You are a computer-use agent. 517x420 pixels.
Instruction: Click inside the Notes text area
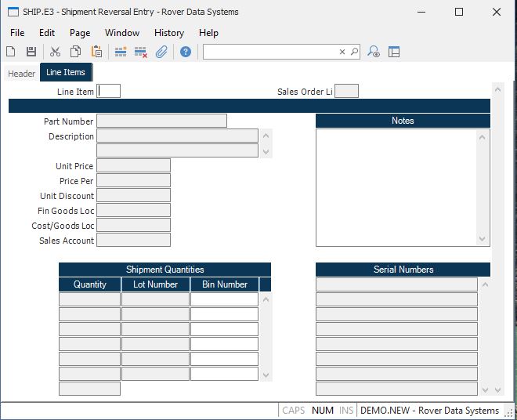click(396, 186)
